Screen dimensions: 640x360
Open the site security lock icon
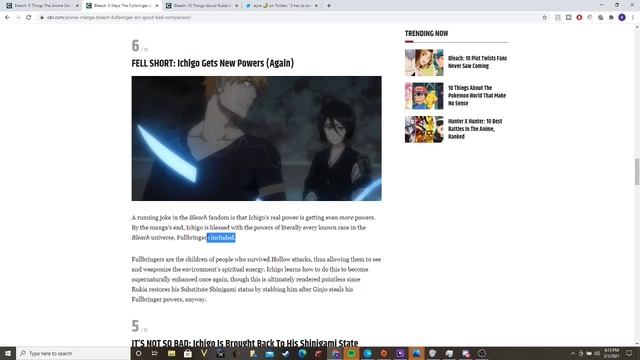coord(42,18)
